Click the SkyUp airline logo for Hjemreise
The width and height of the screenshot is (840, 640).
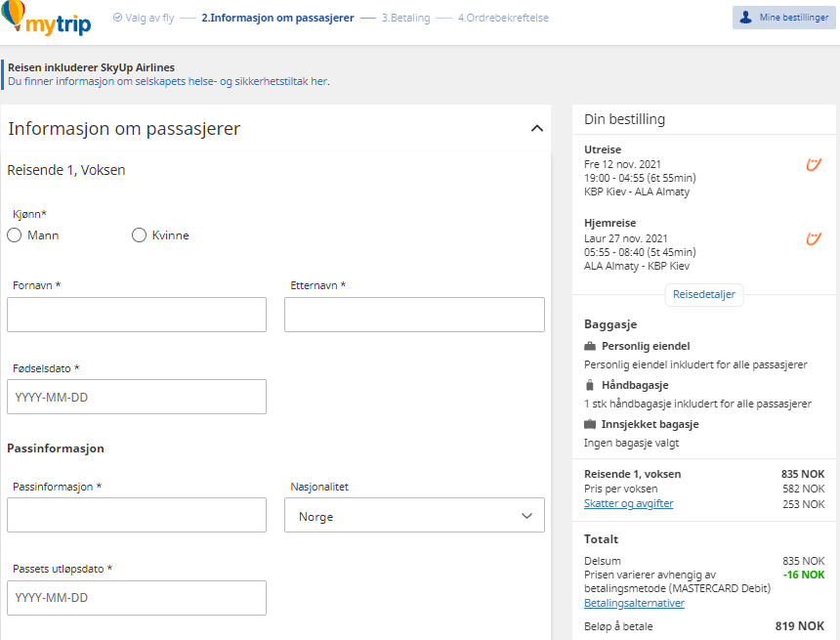click(814, 238)
